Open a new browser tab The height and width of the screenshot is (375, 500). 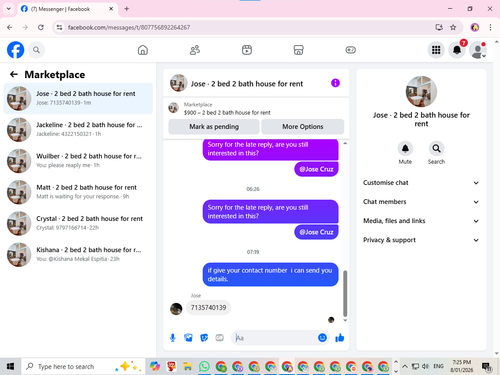[x=127, y=9]
